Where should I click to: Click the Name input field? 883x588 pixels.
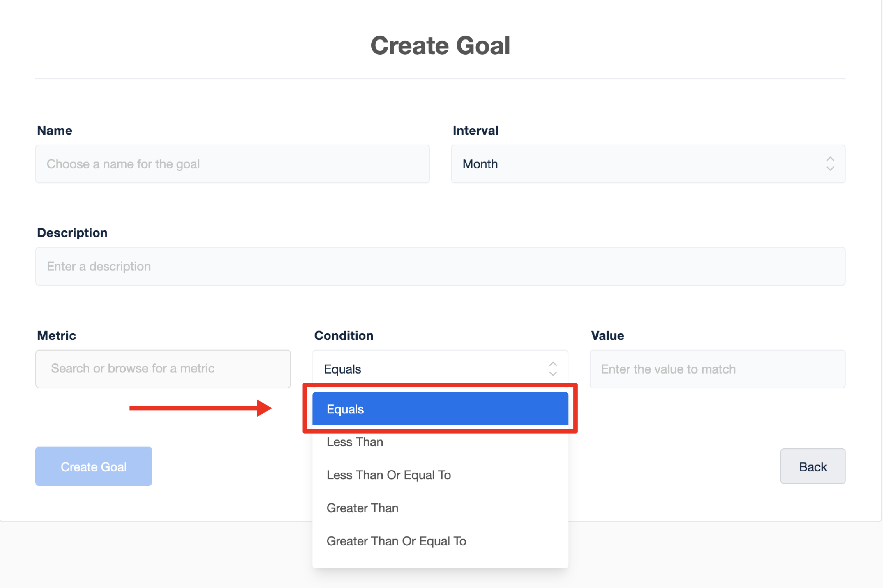pos(232,164)
